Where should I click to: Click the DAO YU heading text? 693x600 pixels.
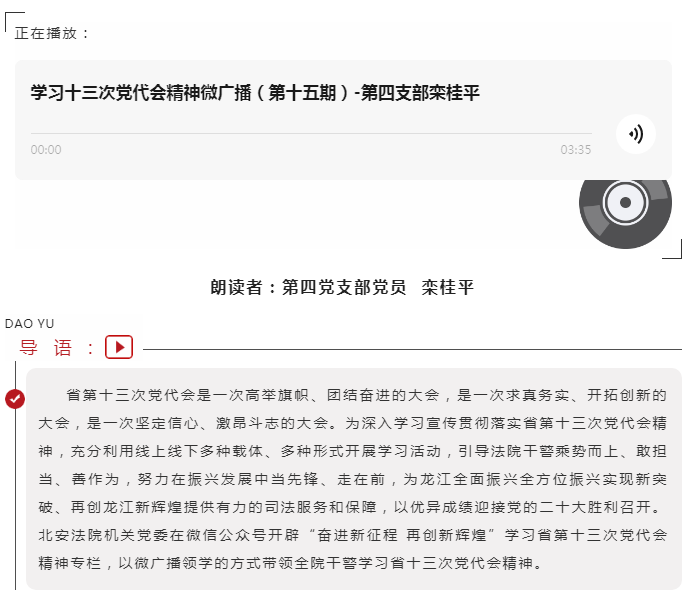click(30, 324)
